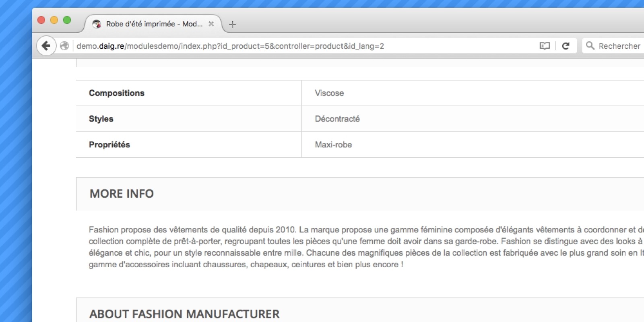
Task: Close the browser window with red button
Action: click(41, 20)
